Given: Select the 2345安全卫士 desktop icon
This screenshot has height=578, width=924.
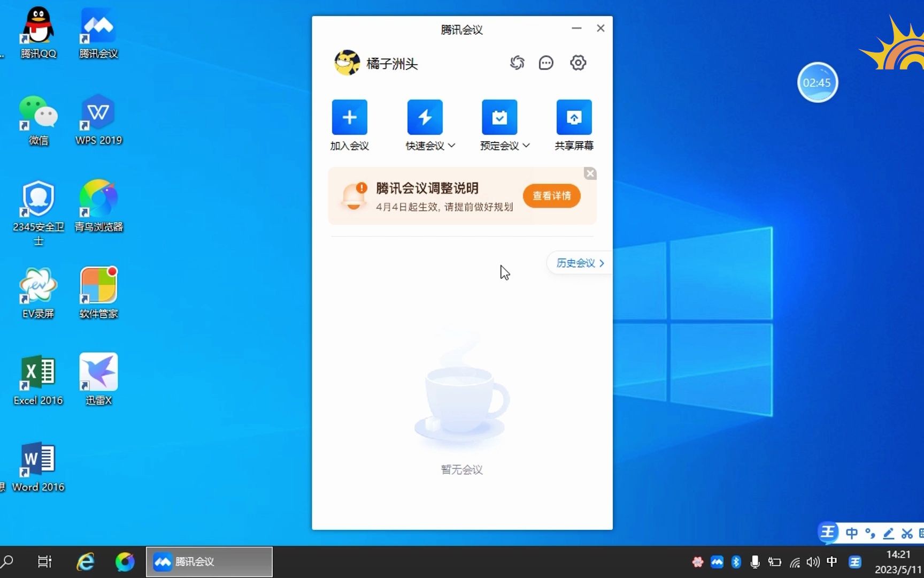Looking at the screenshot, I should pos(38,213).
